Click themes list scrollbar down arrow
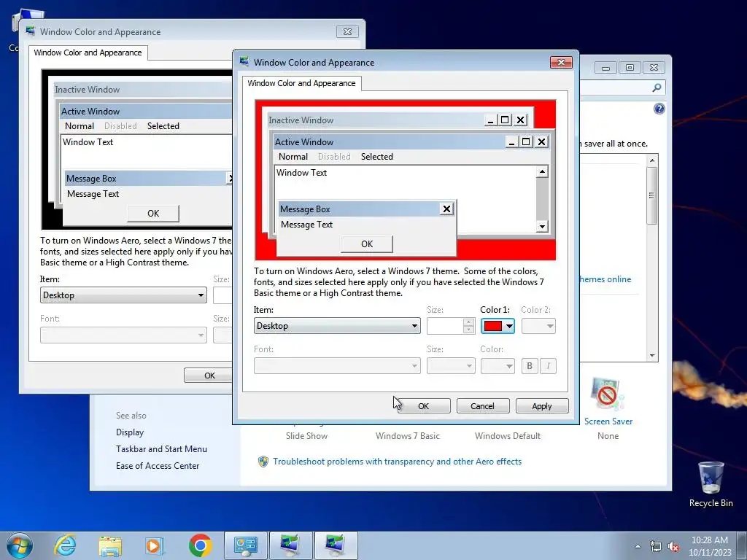The image size is (747, 560). [x=652, y=356]
